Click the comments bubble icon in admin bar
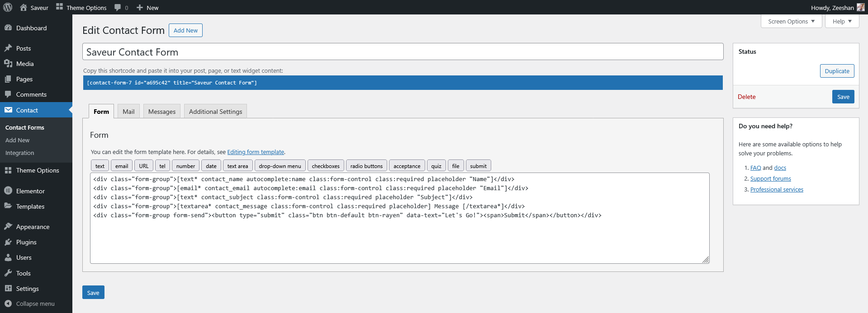868x313 pixels. click(x=118, y=7)
